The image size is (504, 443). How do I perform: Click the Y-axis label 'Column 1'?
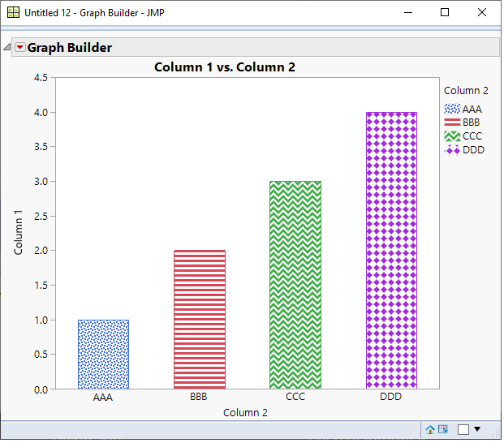pyautogui.click(x=19, y=233)
